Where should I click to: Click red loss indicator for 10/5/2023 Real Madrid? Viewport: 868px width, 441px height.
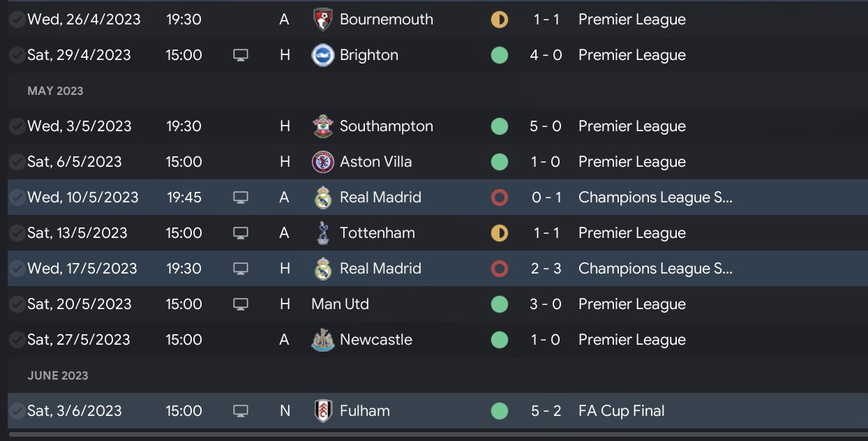coord(499,197)
